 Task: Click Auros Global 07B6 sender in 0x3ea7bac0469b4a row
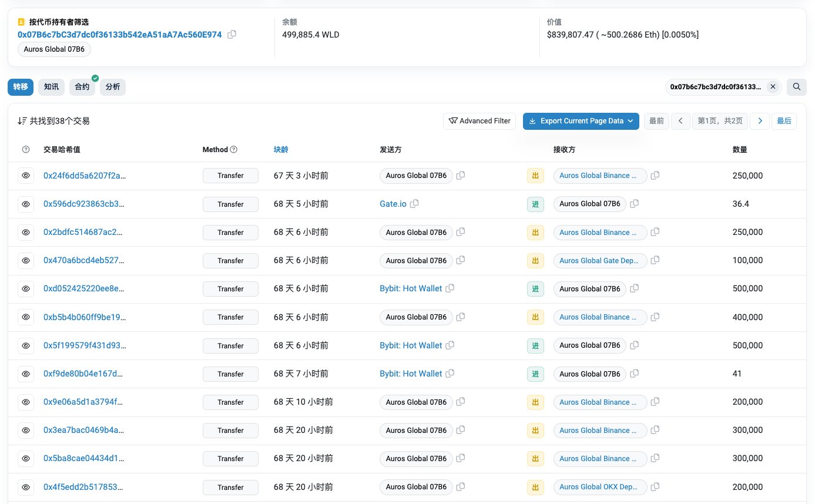pos(416,431)
